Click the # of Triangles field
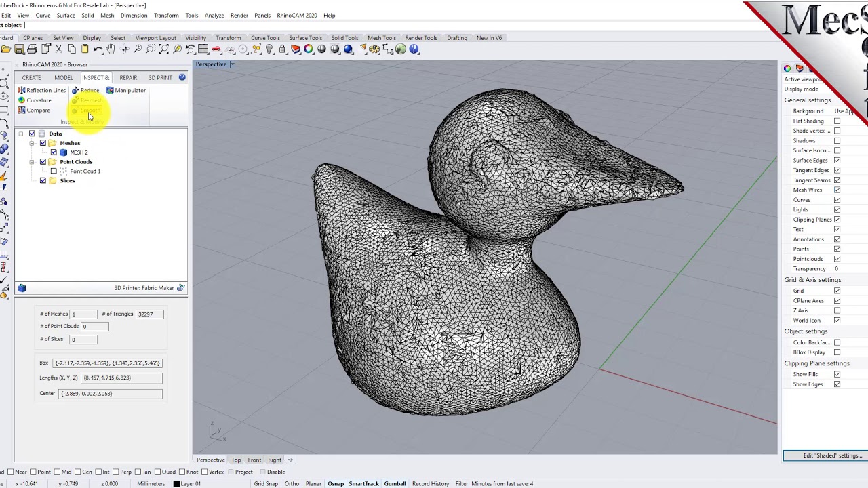The width and height of the screenshot is (868, 488). click(x=151, y=314)
